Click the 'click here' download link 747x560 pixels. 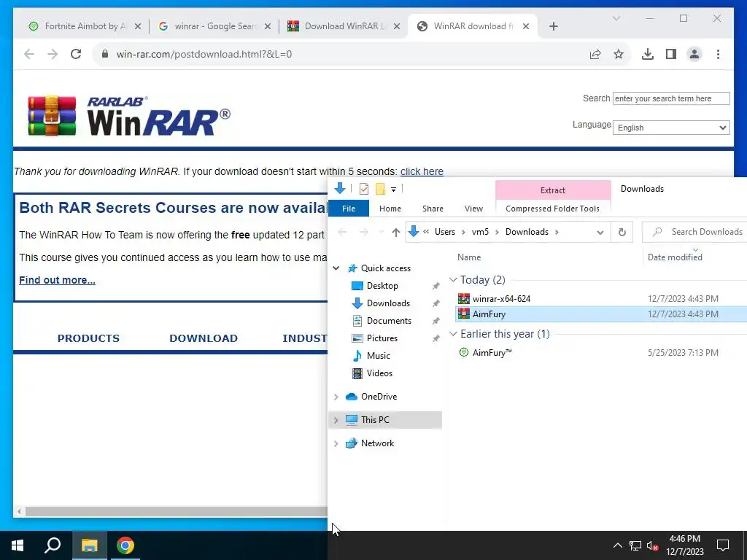tap(422, 171)
